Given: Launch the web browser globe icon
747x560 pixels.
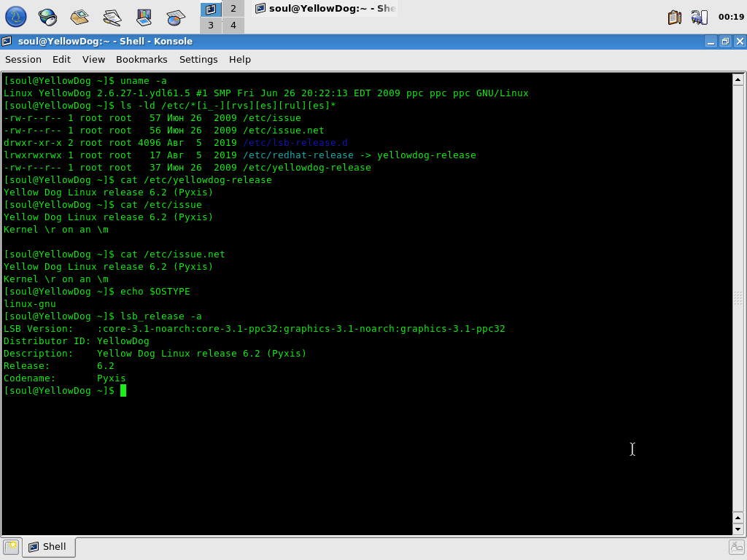Looking at the screenshot, I should 47,17.
